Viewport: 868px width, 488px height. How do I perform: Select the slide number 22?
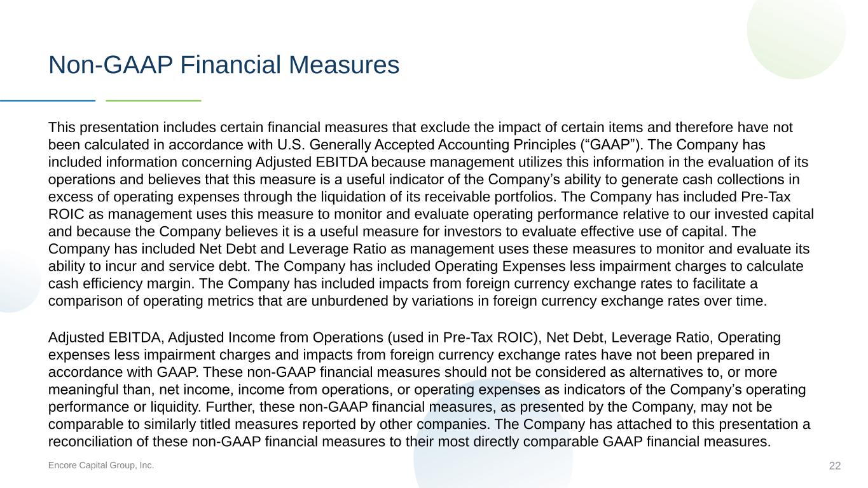pyautogui.click(x=835, y=466)
